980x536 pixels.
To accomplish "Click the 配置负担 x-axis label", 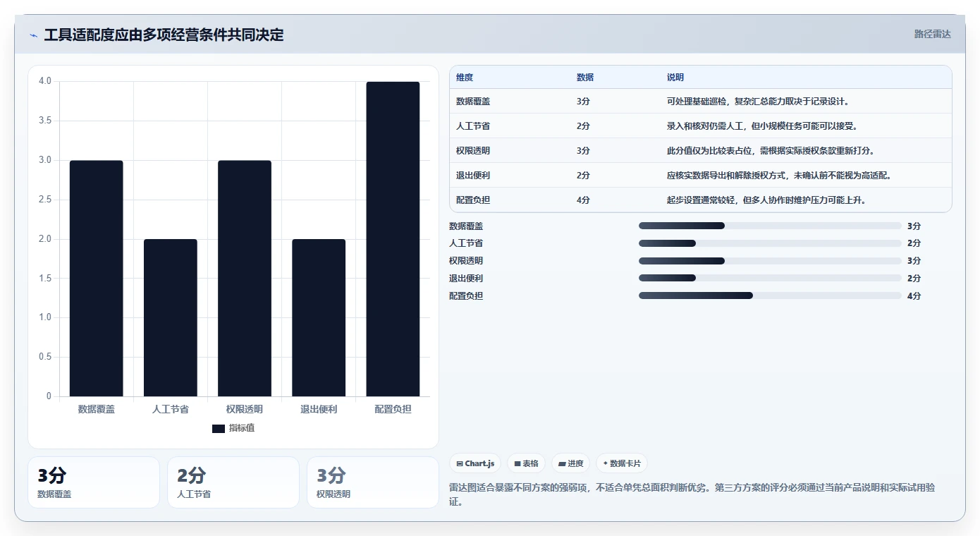I will pyautogui.click(x=393, y=409).
